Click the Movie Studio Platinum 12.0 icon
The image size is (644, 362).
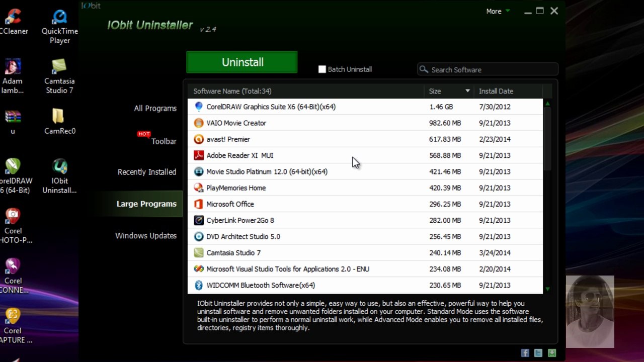tap(199, 171)
